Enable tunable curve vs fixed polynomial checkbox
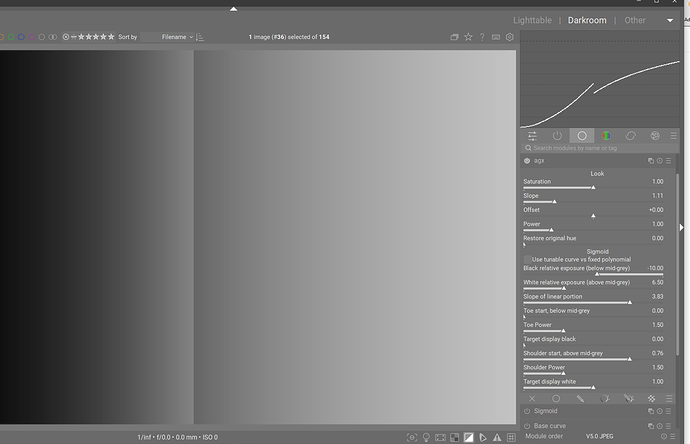 527,259
